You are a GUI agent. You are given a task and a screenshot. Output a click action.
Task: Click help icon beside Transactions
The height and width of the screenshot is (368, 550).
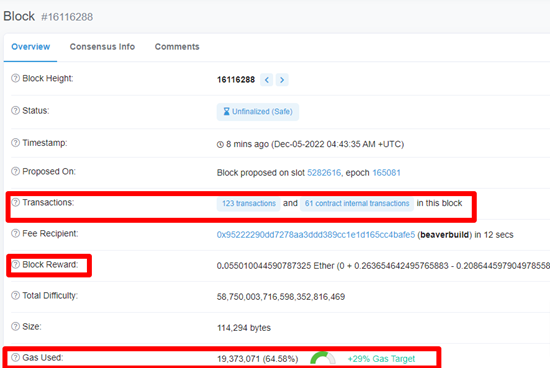point(15,202)
